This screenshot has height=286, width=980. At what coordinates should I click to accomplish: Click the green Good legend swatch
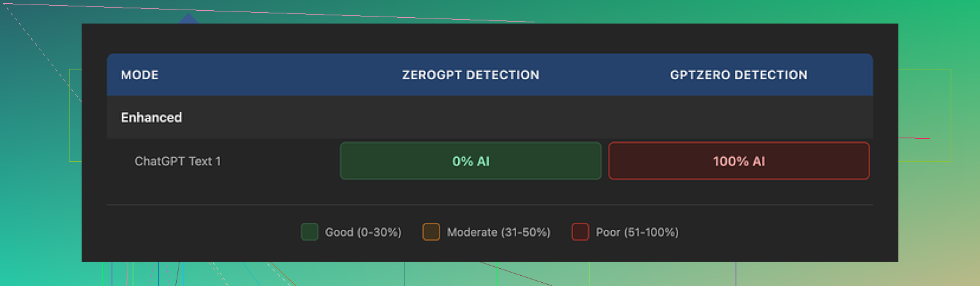(x=309, y=232)
